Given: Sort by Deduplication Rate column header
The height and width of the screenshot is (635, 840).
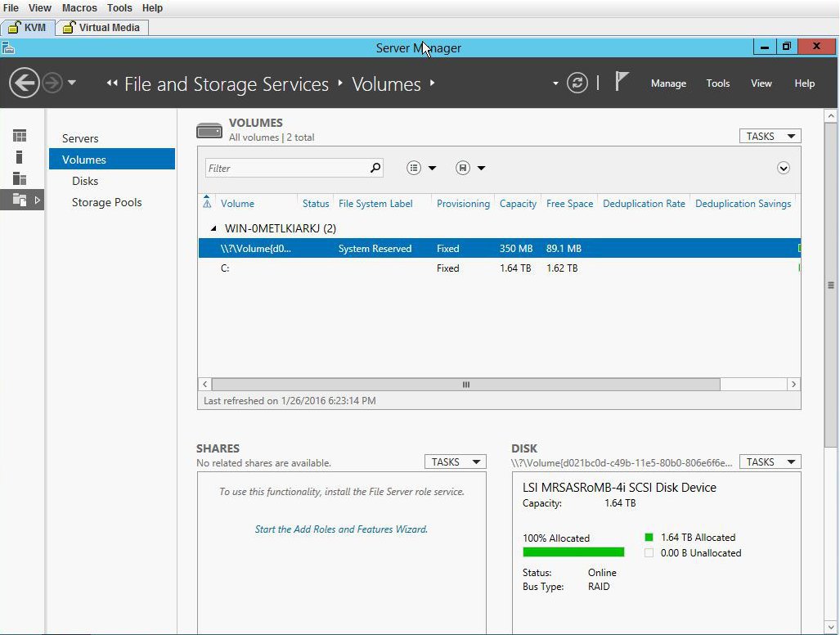Looking at the screenshot, I should point(644,204).
